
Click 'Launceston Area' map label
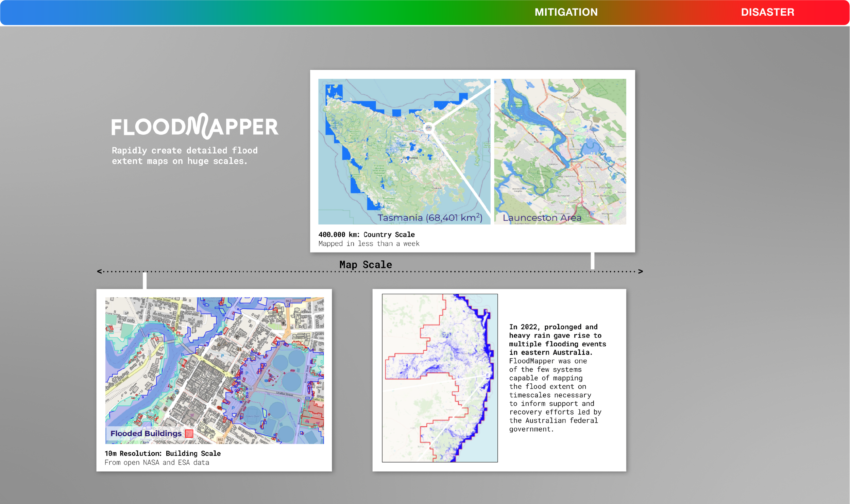pyautogui.click(x=542, y=218)
